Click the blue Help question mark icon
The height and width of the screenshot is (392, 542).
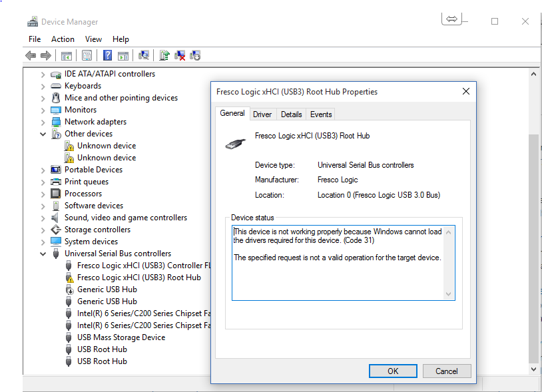(x=107, y=55)
